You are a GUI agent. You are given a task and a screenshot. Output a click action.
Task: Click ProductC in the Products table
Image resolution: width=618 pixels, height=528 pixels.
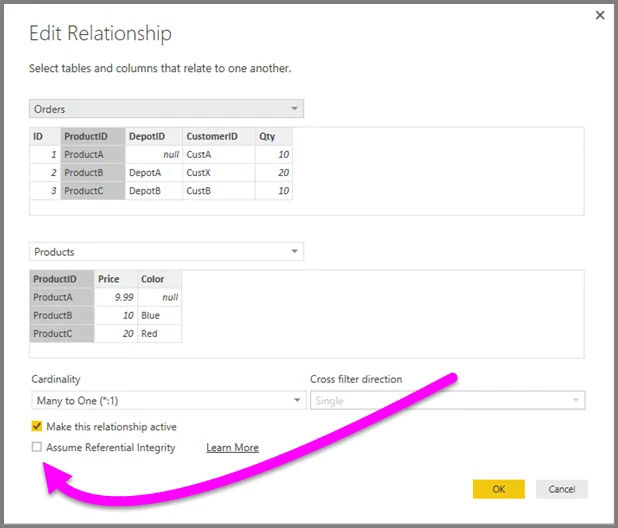click(62, 333)
